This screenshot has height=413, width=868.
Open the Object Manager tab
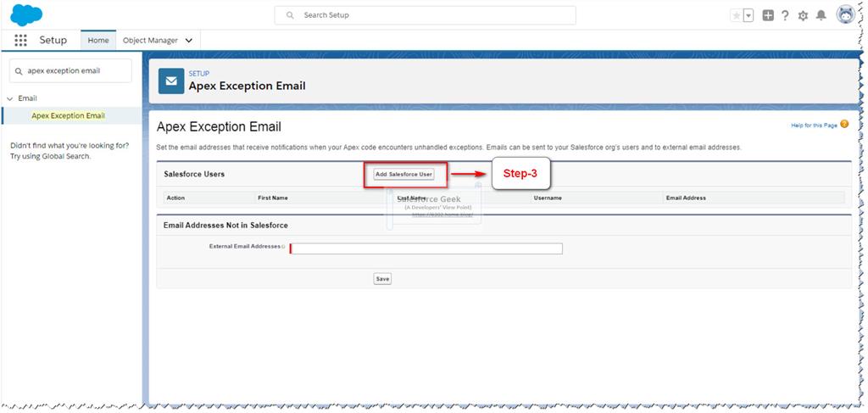tap(150, 40)
